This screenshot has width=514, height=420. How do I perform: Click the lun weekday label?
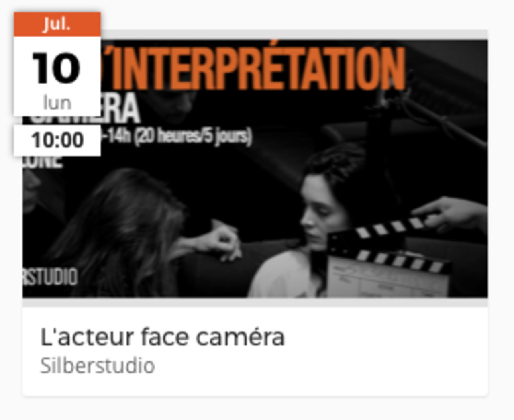click(57, 103)
